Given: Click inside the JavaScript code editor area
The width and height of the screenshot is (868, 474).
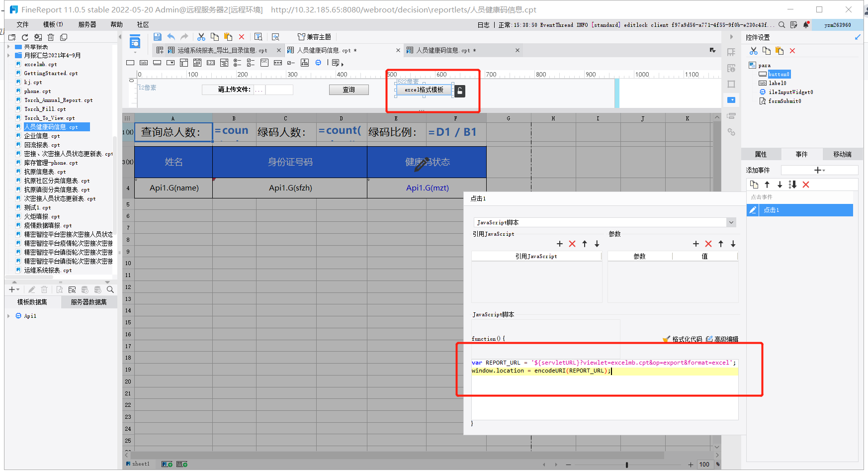Looking at the screenshot, I should point(605,389).
